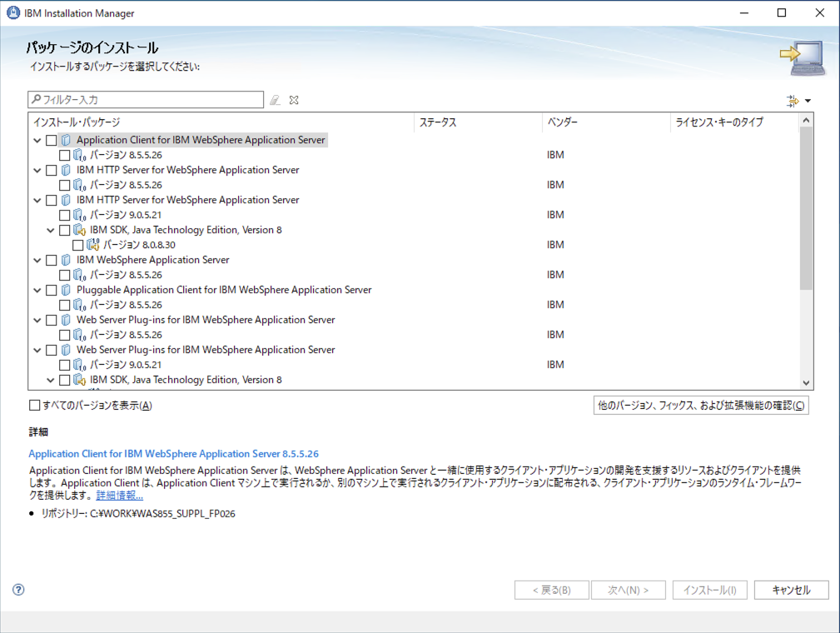Click version icon under Application Client 8.5.5.26
The image size is (840, 633).
click(x=80, y=155)
